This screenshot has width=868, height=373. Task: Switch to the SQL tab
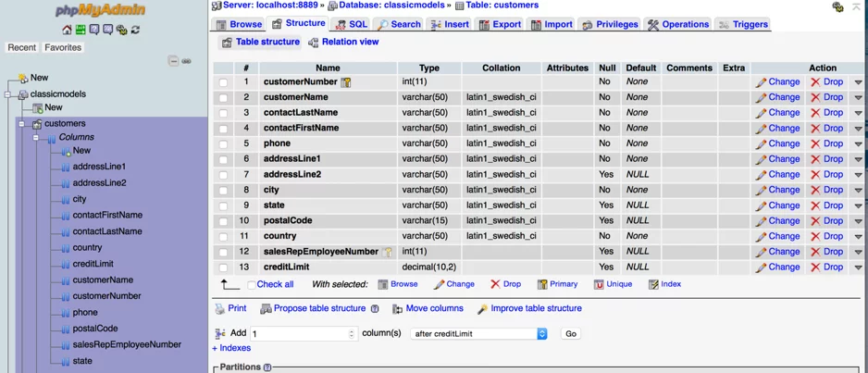[x=351, y=24]
